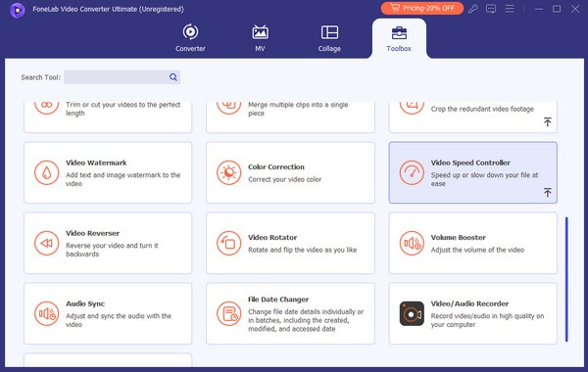
Task: Pin Video Speed Controller to top arrow
Action: coord(548,192)
